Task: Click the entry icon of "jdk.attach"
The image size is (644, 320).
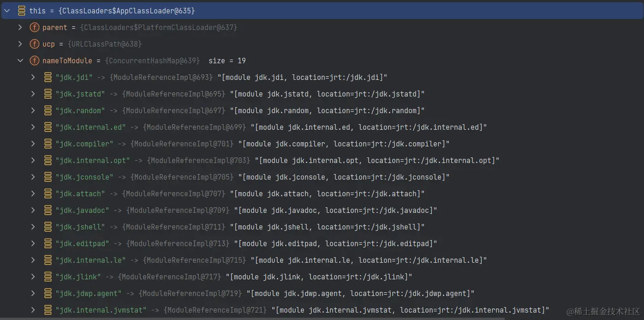Action: tap(48, 193)
